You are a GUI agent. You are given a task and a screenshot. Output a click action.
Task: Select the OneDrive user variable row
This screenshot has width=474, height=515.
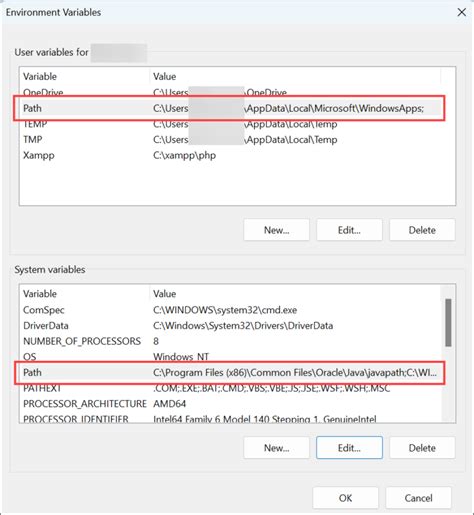pyautogui.click(x=230, y=93)
